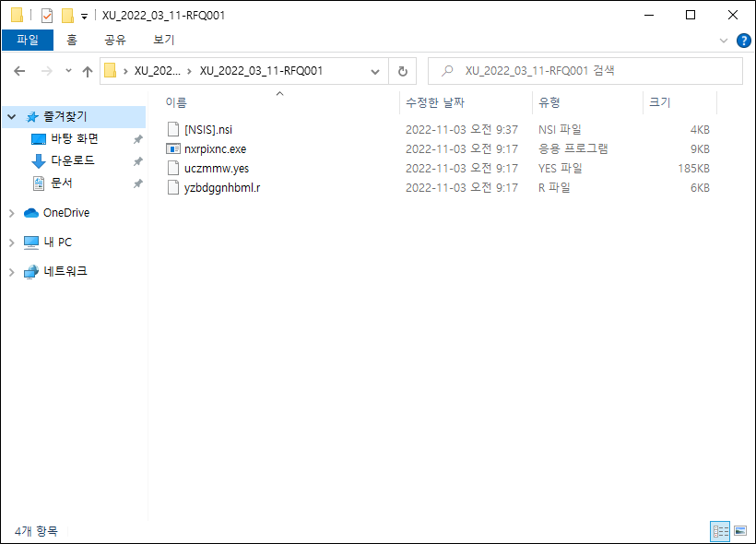Expand the address bar history dropdown
The width and height of the screenshot is (756, 544).
click(375, 71)
